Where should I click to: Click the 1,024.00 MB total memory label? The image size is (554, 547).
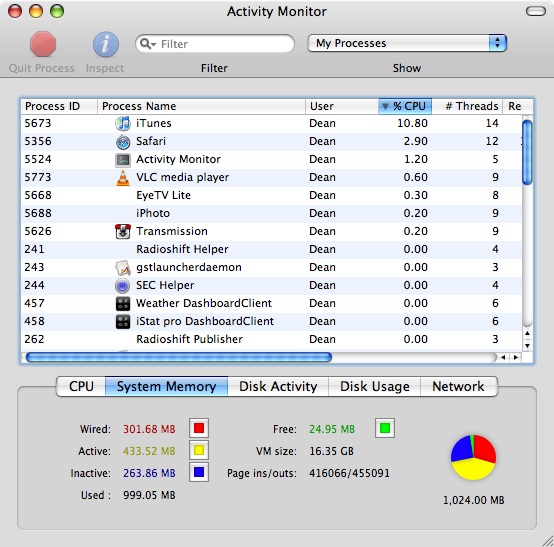tap(474, 500)
